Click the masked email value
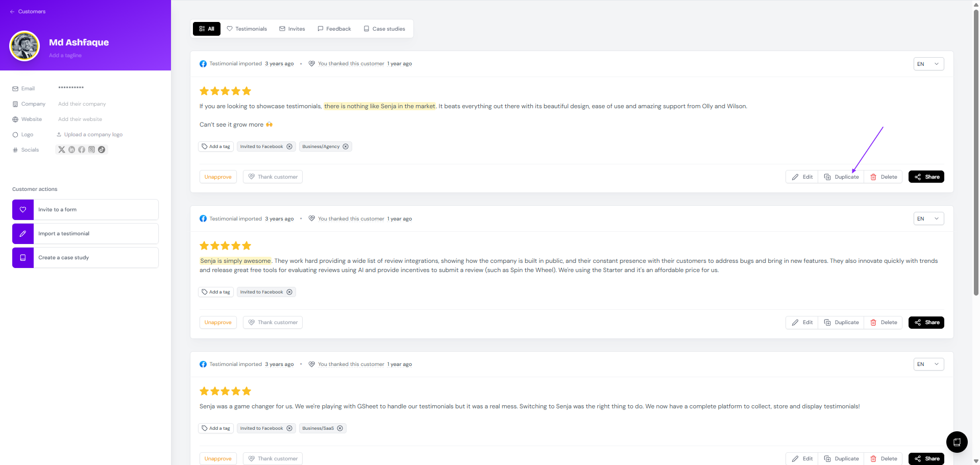 click(x=71, y=88)
